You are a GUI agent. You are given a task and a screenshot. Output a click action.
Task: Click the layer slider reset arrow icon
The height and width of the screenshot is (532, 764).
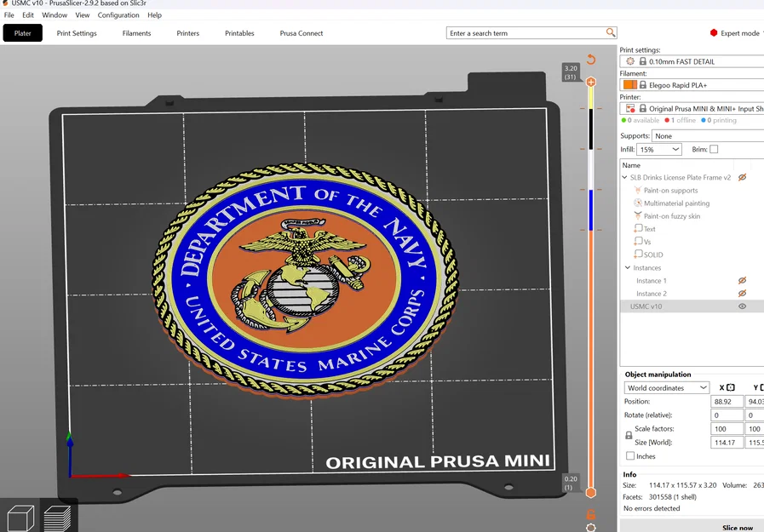point(591,60)
